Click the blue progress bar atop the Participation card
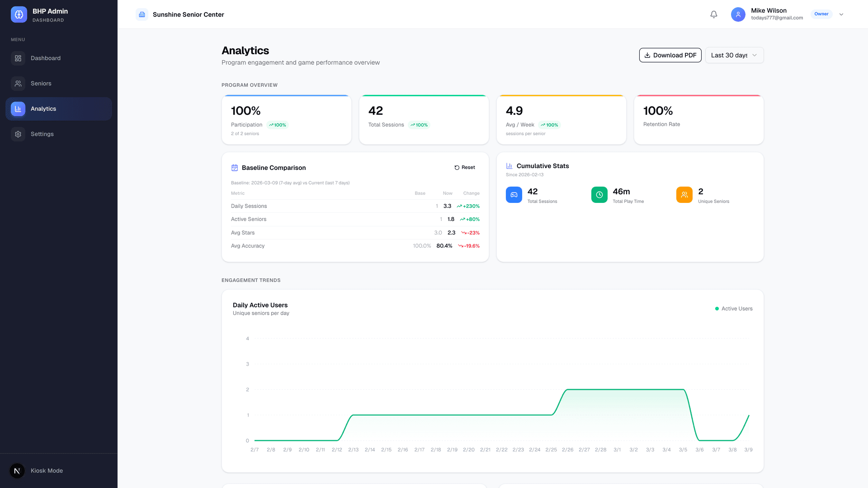Image resolution: width=868 pixels, height=488 pixels. click(x=286, y=95)
